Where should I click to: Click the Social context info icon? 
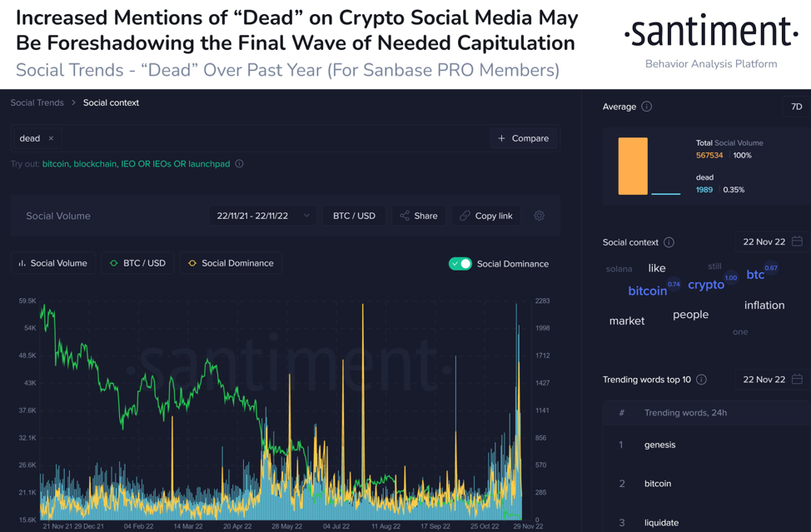669,242
